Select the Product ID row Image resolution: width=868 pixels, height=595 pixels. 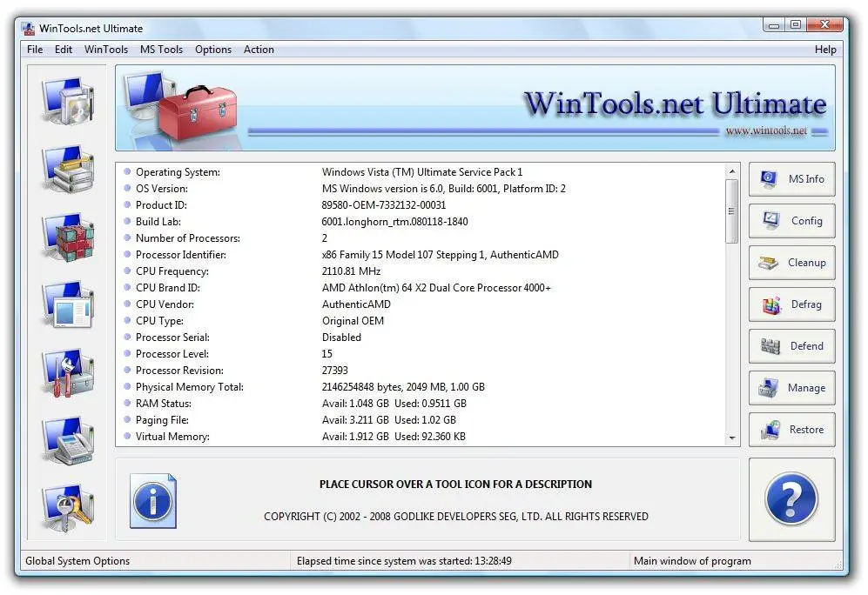(421, 205)
